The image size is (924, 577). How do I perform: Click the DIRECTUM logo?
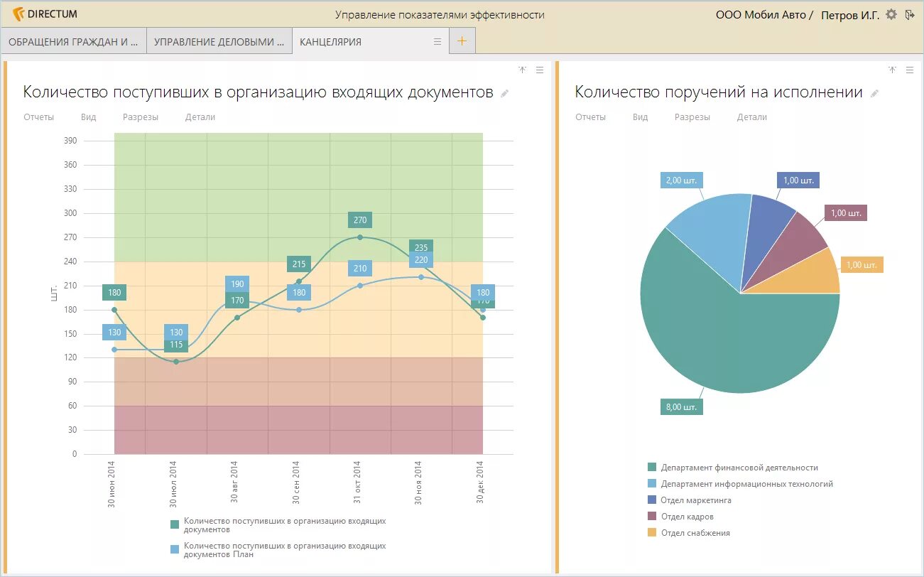45,14
